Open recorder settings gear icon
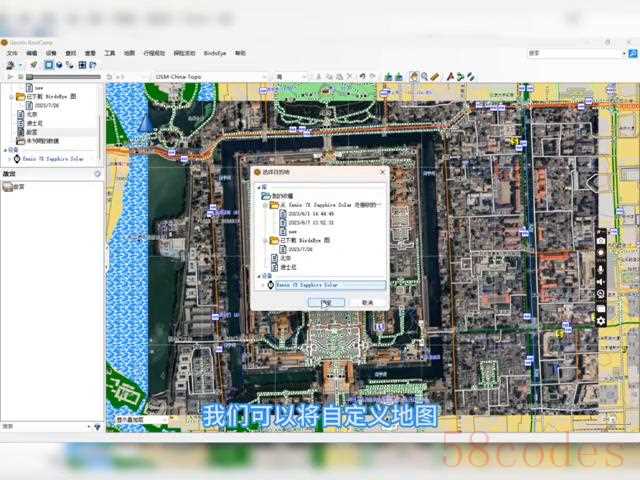Image resolution: width=640 pixels, height=480 pixels. pos(600,321)
